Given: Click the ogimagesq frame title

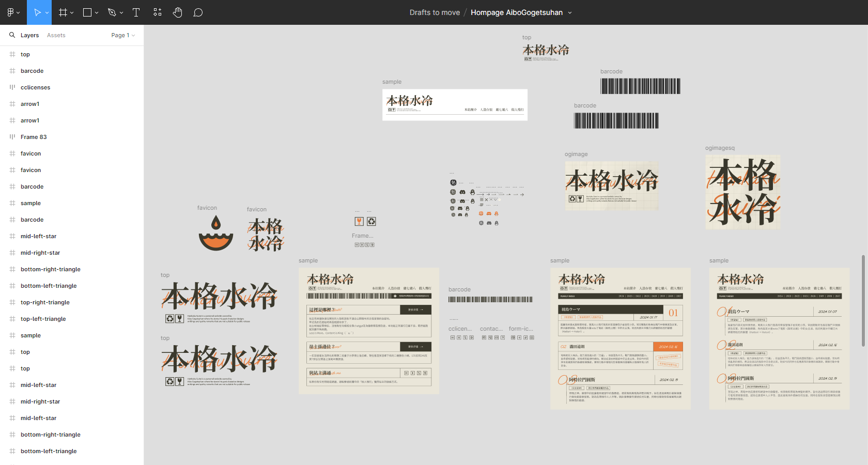Looking at the screenshot, I should 720,148.
